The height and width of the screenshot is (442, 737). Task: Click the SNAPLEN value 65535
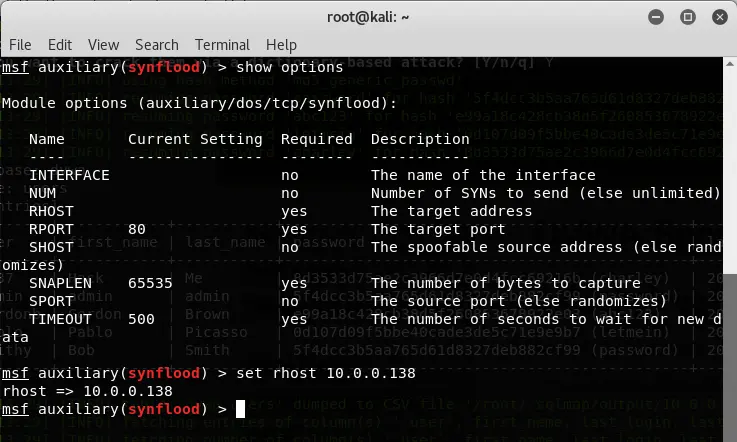click(x=150, y=283)
